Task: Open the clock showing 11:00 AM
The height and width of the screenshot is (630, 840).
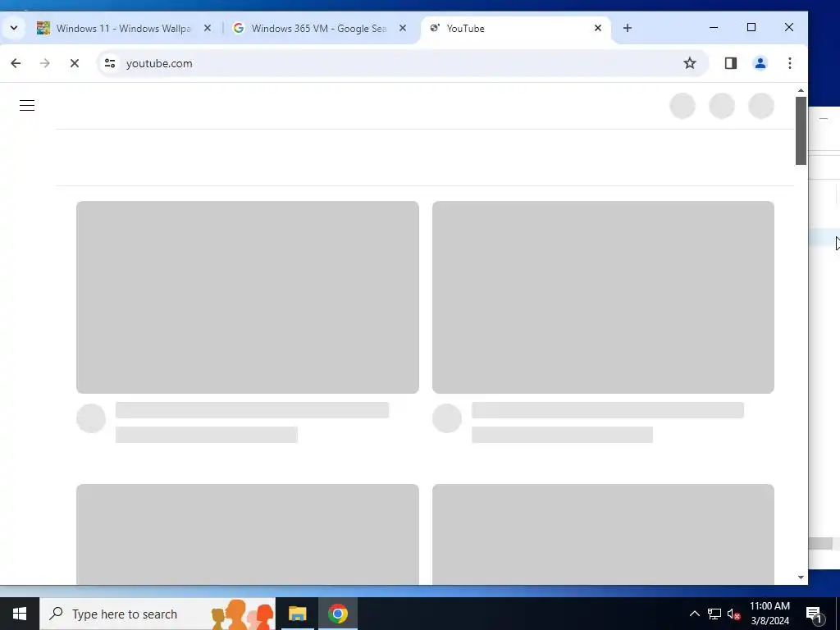Action: point(769,614)
